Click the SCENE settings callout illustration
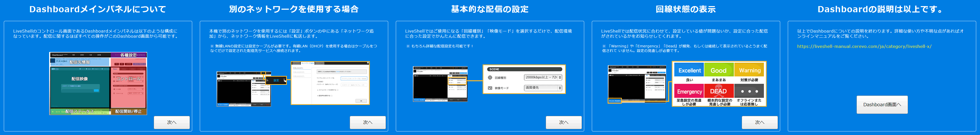 pos(524,79)
